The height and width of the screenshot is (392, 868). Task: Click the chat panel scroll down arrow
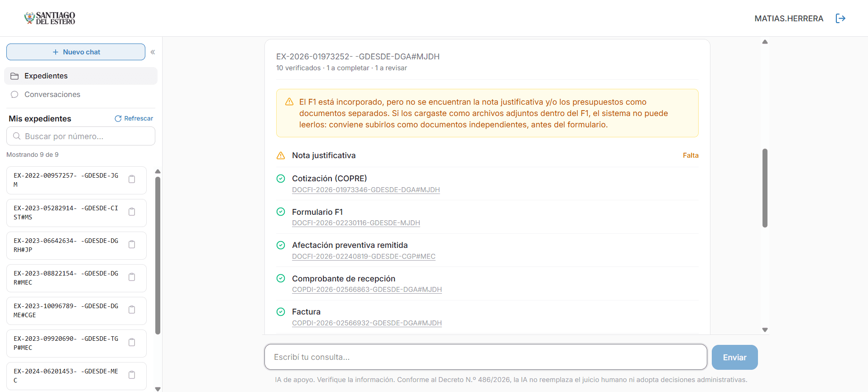click(x=765, y=330)
